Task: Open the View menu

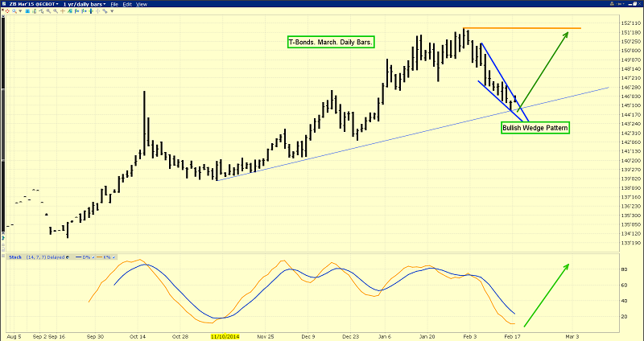Action: (x=141, y=4)
